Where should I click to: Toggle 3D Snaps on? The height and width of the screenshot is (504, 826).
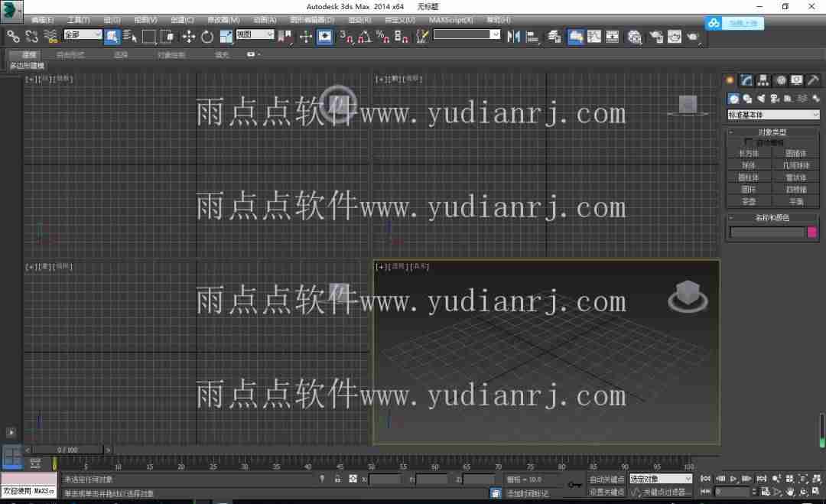[x=346, y=37]
